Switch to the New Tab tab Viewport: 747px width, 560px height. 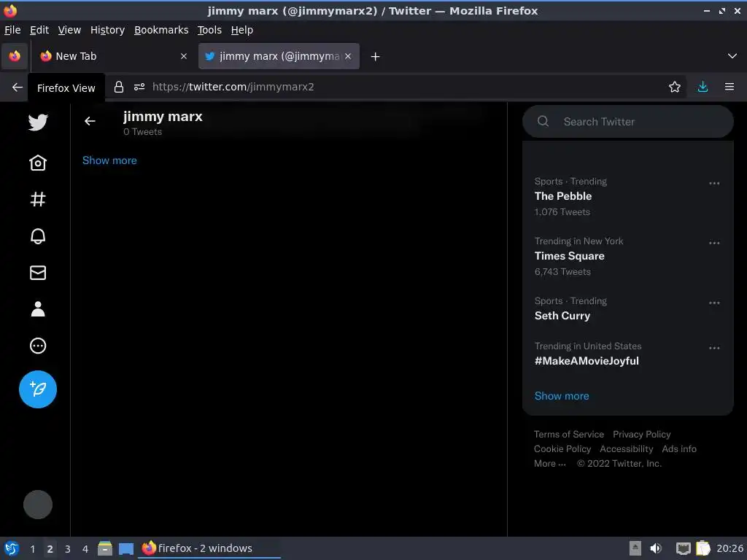pos(114,56)
